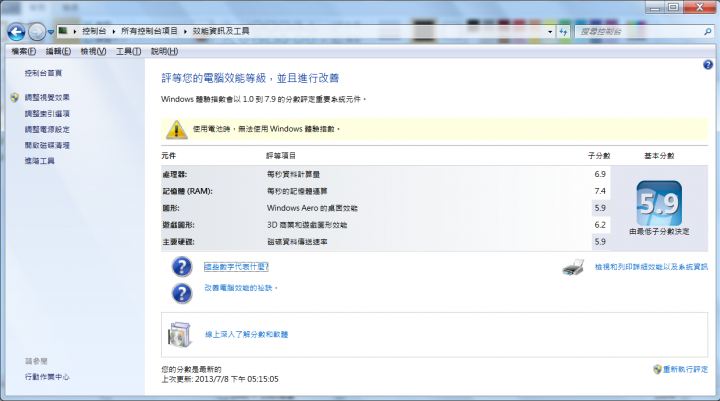Open the 檢視(V) menu

coord(93,51)
